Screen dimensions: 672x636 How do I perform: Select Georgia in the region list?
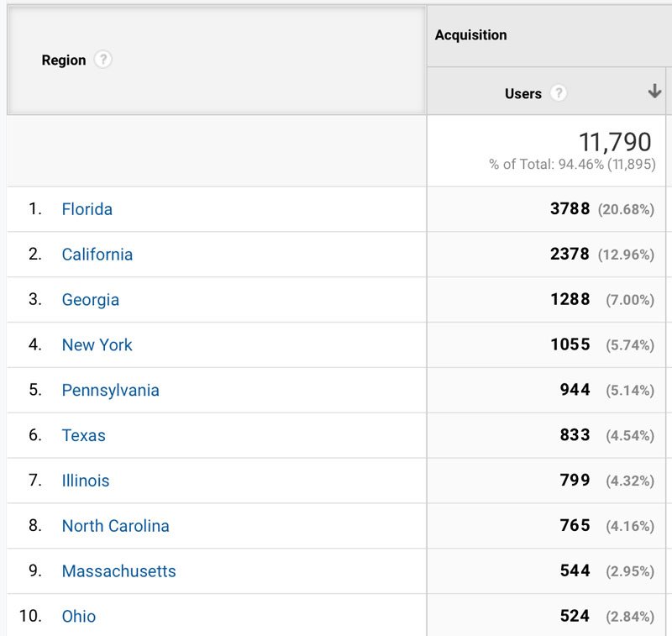pyautogui.click(x=91, y=300)
